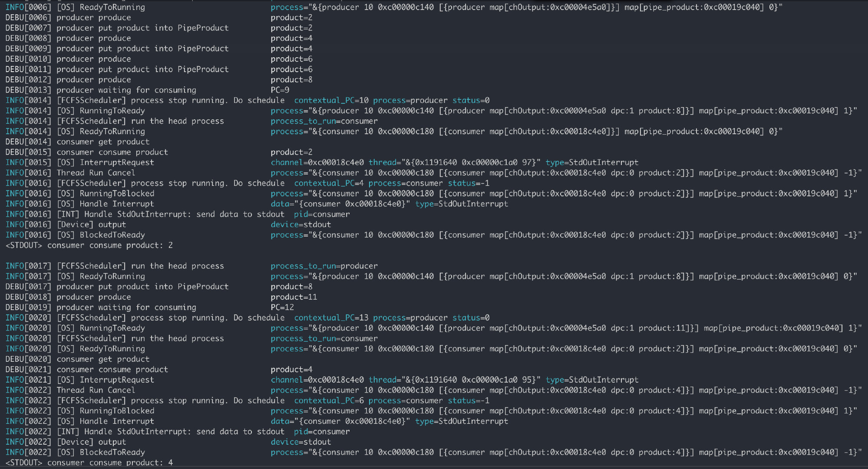Click contextual_PC=6 in the scheduler log
Screen dimensions: 868x469
point(329,400)
